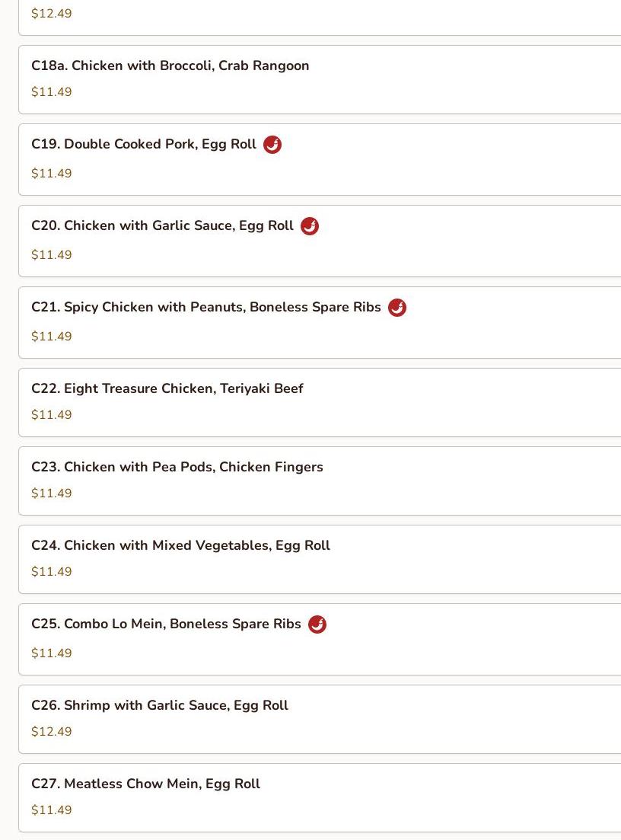
Task: Open C18a Chicken with Broccoli, Crab Rangoon item
Action: point(170,65)
